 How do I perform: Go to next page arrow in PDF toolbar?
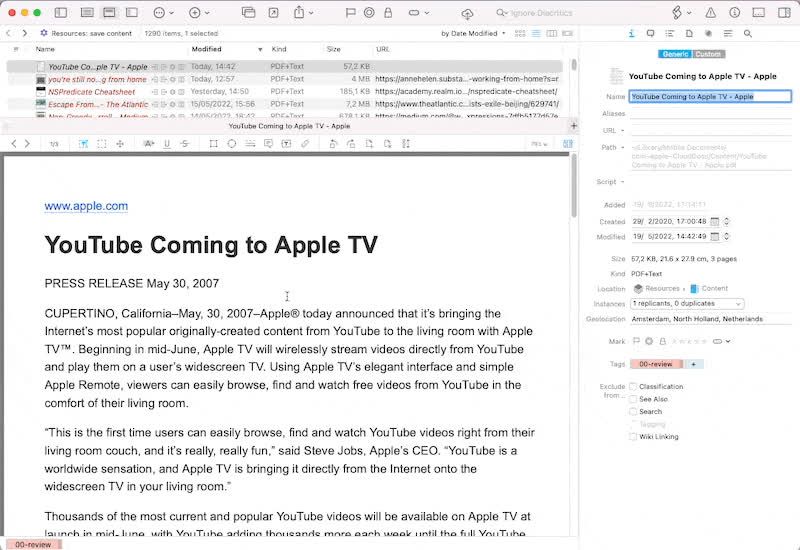(29, 144)
